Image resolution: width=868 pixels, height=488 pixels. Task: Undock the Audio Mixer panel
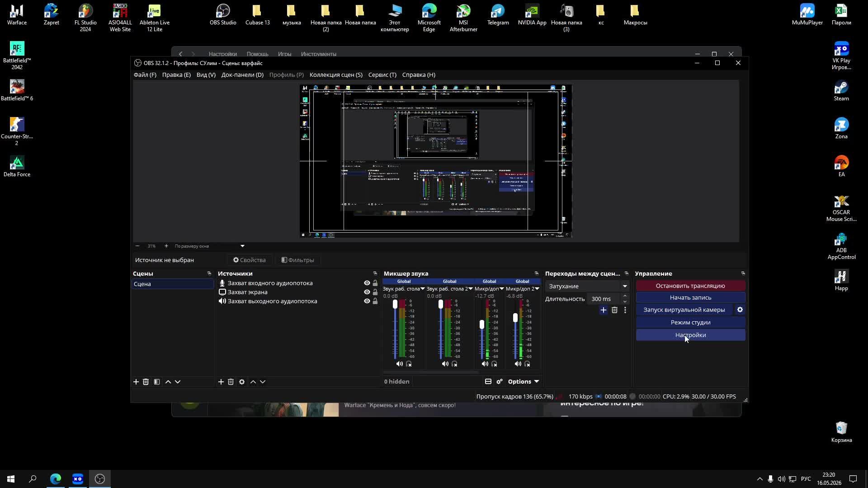537,273
